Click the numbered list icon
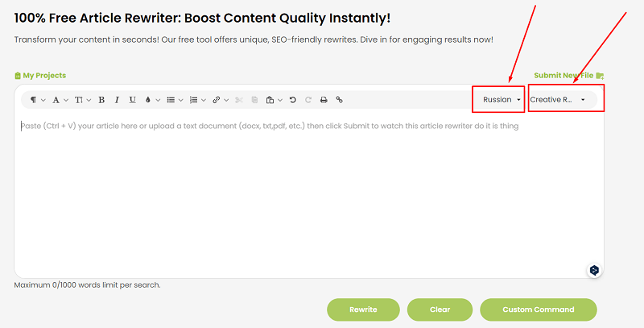The width and height of the screenshot is (644, 328). tap(193, 100)
